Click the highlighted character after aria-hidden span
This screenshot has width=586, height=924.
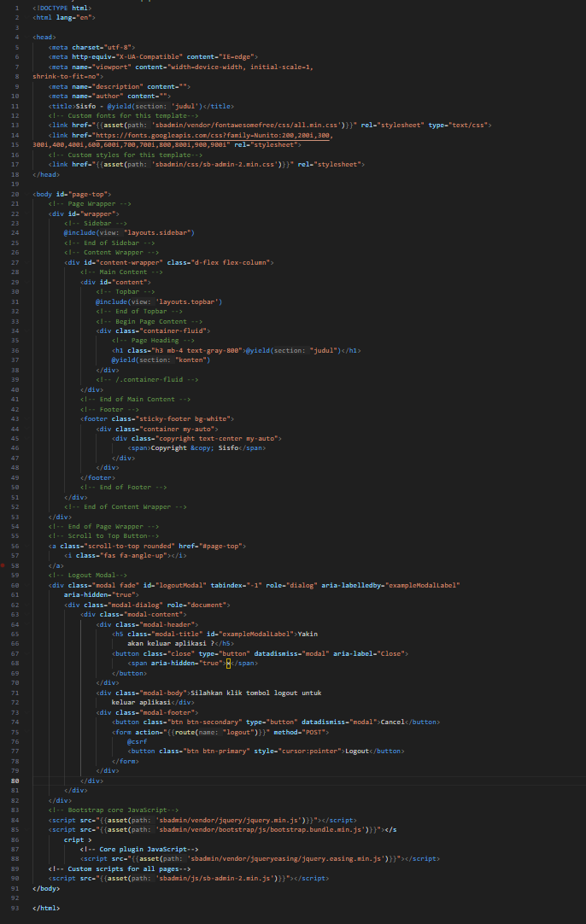[x=228, y=663]
